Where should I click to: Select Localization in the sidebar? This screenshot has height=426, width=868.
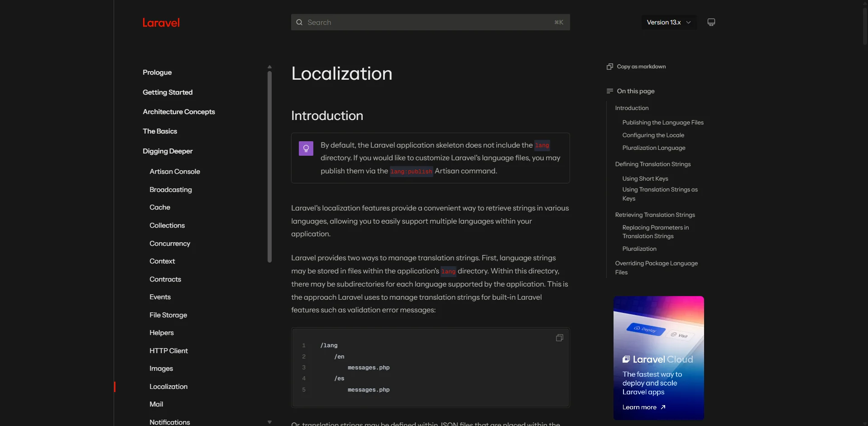[168, 387]
